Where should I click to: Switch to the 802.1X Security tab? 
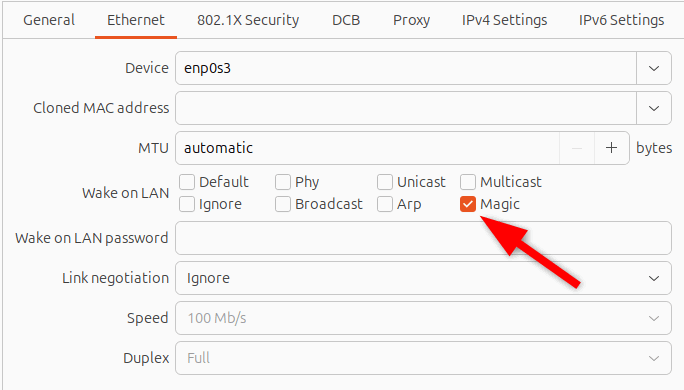pyautogui.click(x=248, y=20)
